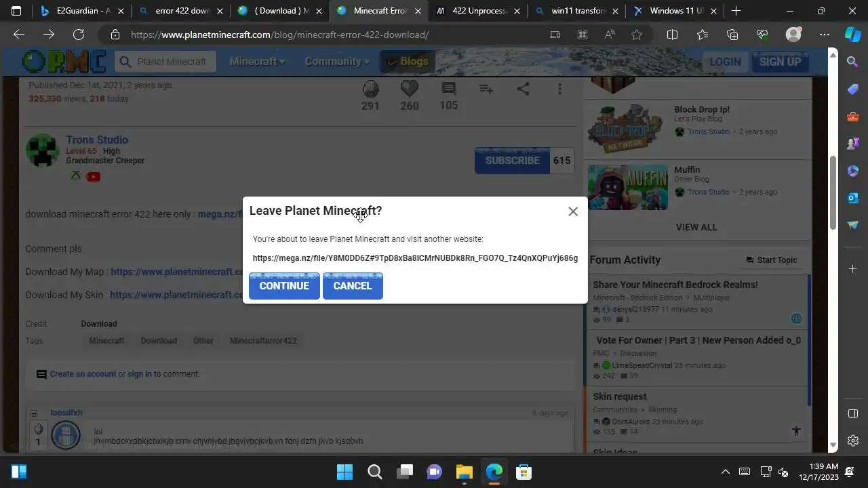Add page to favorites star icon
The image size is (868, 488).
pos(637,35)
